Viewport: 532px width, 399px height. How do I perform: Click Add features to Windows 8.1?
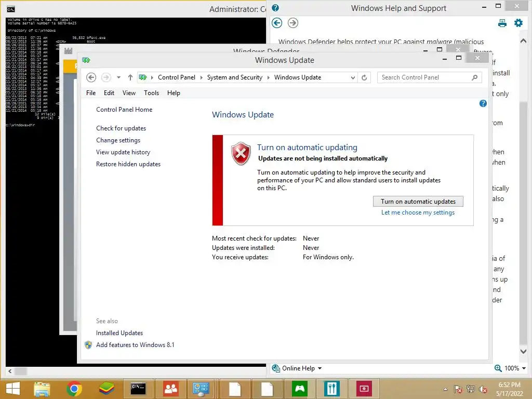pos(135,345)
